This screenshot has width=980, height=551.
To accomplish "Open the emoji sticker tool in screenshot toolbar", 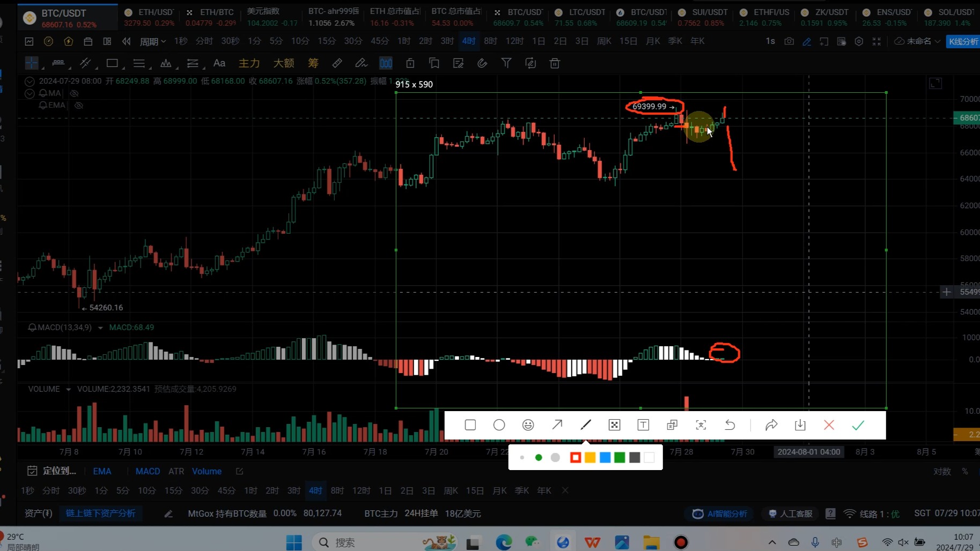I will [528, 425].
